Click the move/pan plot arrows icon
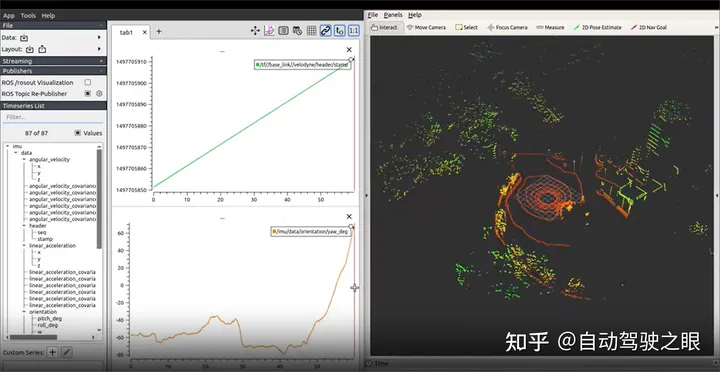720x372 pixels. tap(255, 31)
